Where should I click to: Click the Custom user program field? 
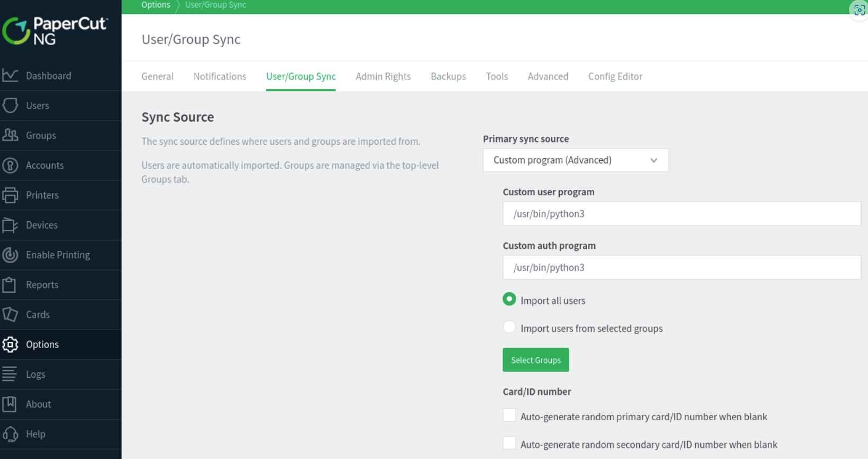coord(682,214)
